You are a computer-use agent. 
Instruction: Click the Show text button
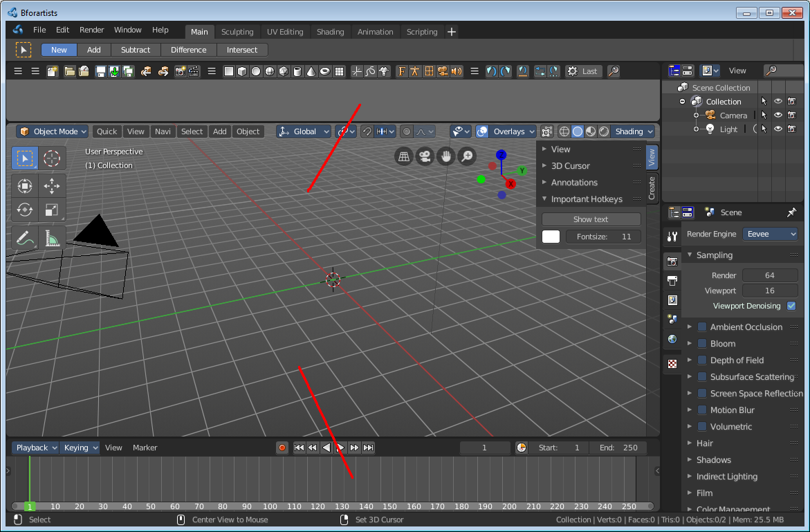click(591, 219)
